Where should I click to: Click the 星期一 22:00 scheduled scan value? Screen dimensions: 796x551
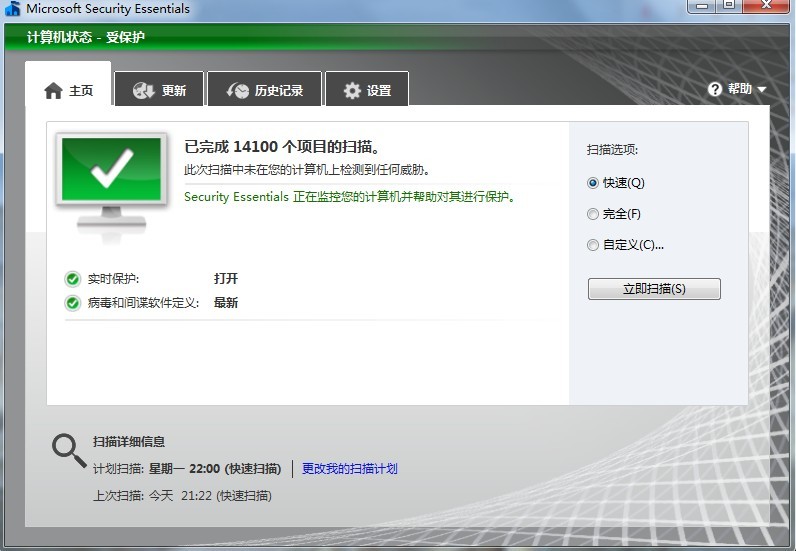click(x=215, y=468)
